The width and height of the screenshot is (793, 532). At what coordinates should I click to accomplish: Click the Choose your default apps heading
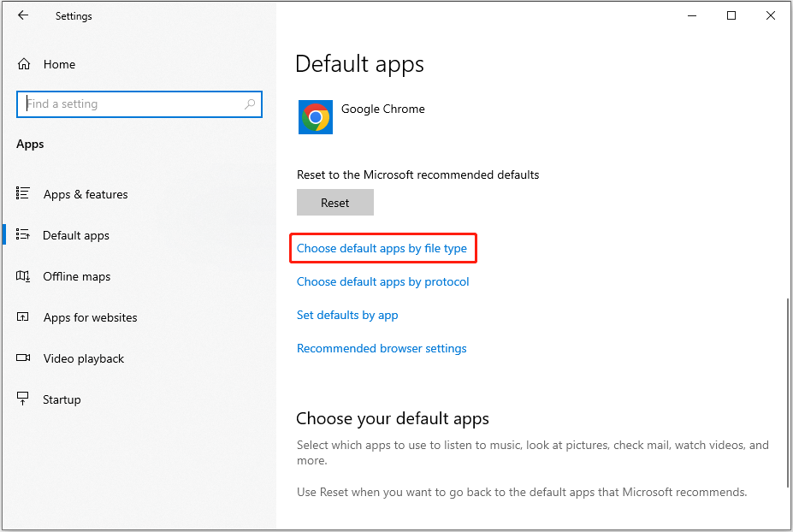coord(393,419)
